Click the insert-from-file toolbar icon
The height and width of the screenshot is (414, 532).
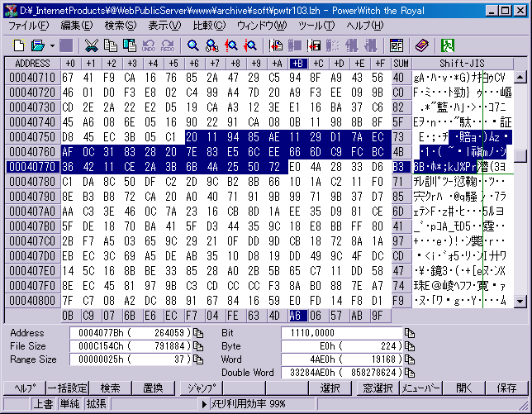276,45
